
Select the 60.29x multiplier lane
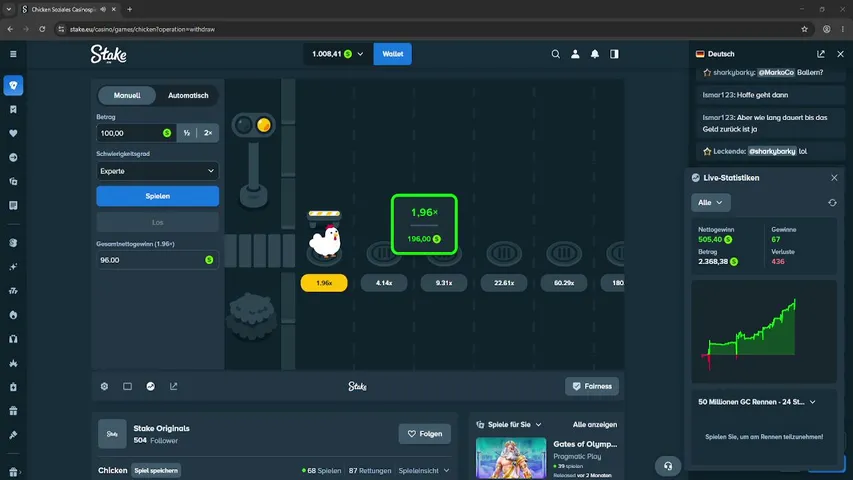click(564, 283)
